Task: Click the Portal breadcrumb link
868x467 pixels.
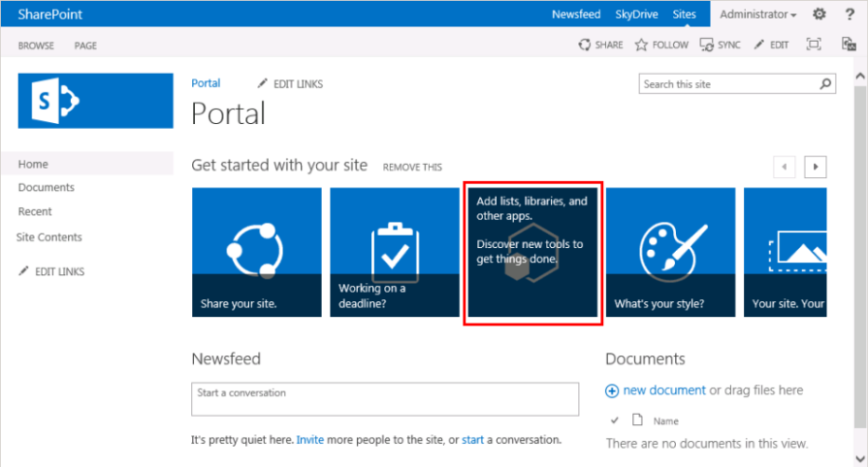Action: pos(206,83)
